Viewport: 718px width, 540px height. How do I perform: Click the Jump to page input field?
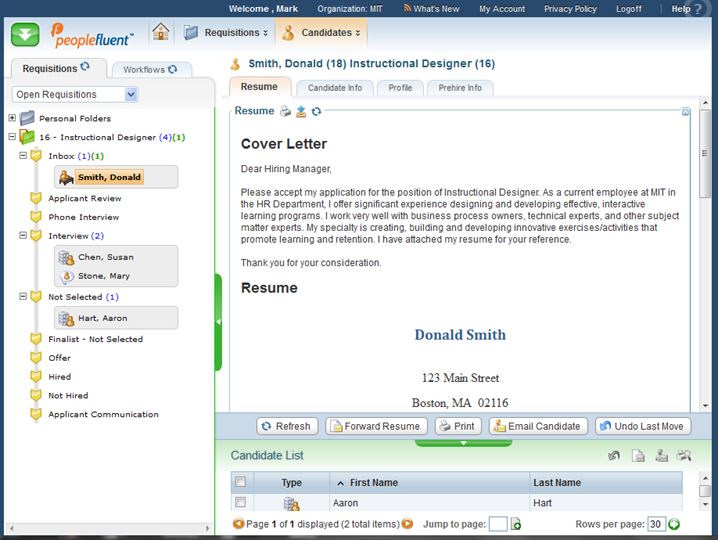point(498,524)
